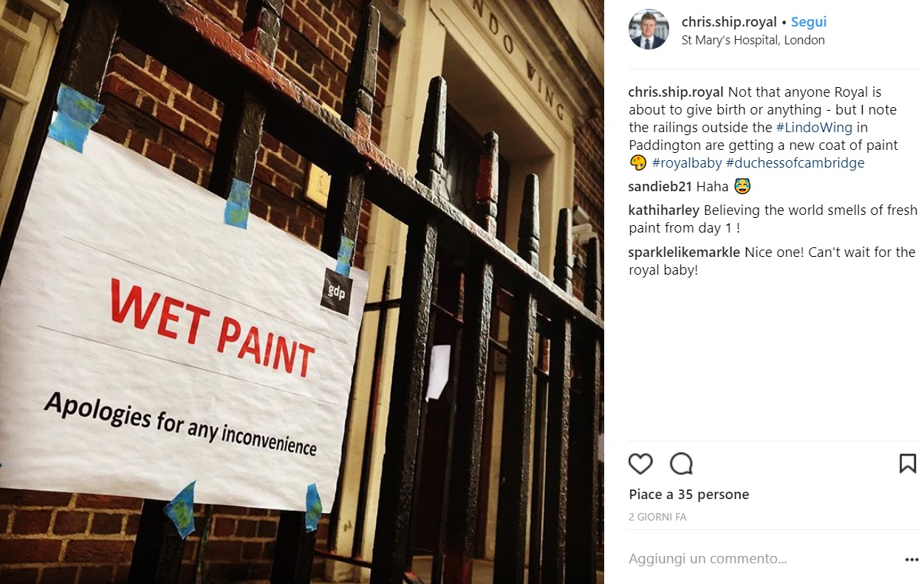Visit commenter kathiharley's profile
This screenshot has height=584, width=924.
click(664, 210)
